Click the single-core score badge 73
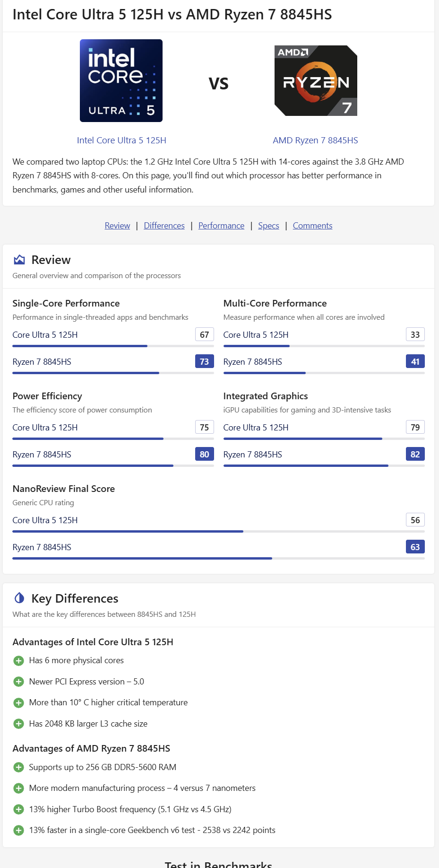The width and height of the screenshot is (439, 868). tap(204, 361)
